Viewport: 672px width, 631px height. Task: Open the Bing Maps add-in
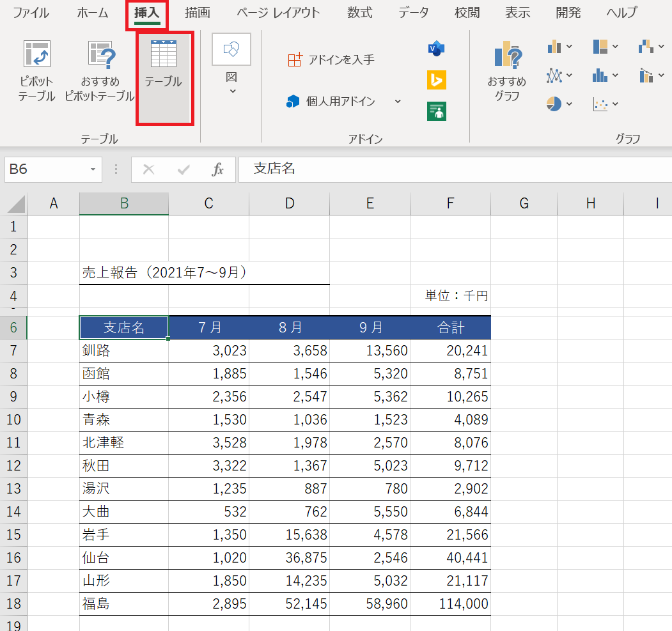pos(436,80)
